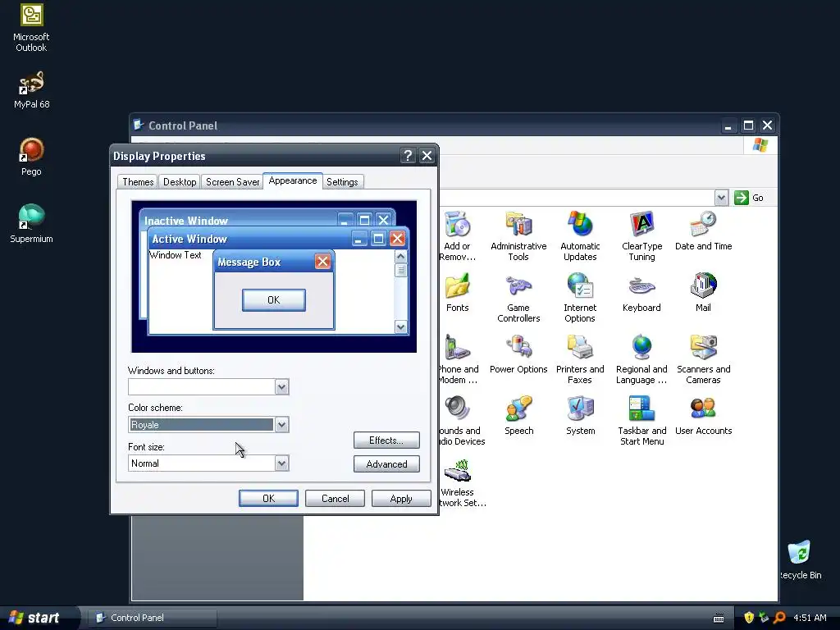Click Cancel in Display Properties
Screen dimensions: 840x630
335,498
